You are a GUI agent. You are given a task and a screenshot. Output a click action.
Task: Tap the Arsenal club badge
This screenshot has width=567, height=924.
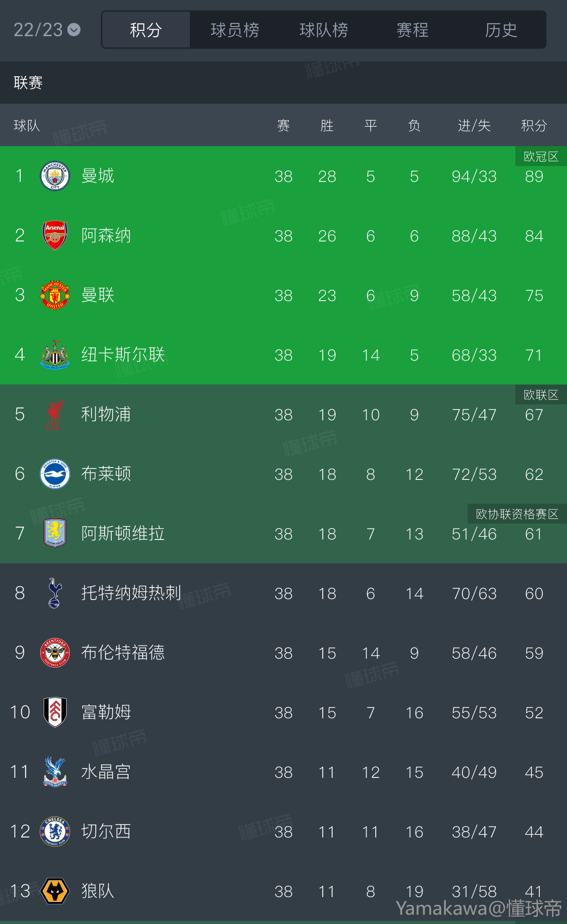tap(55, 236)
